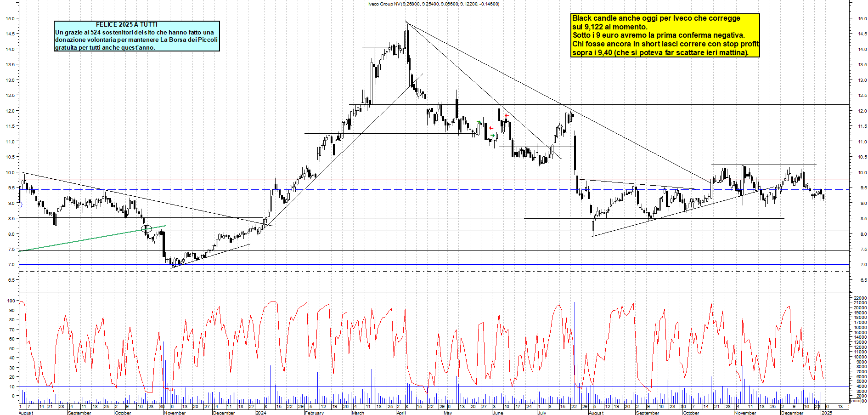The height and width of the screenshot is (415, 868).
Task: Click the 'Sotto i 9 euro' note line
Action: pos(659,35)
